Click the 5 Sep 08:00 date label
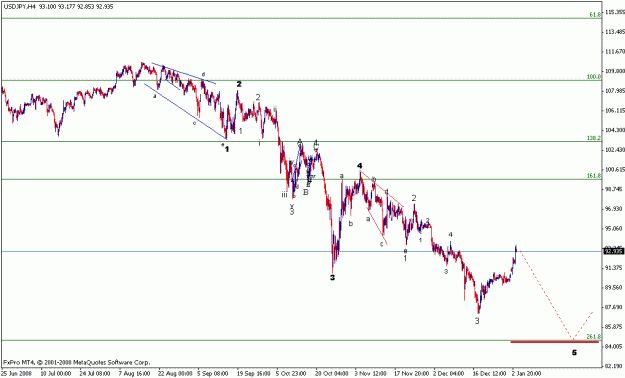625x378 pixels. click(x=214, y=374)
